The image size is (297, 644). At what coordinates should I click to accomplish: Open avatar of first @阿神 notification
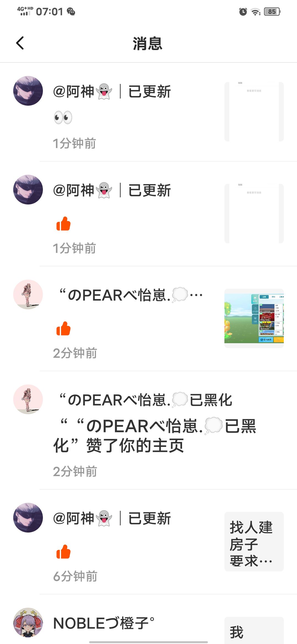(x=28, y=91)
